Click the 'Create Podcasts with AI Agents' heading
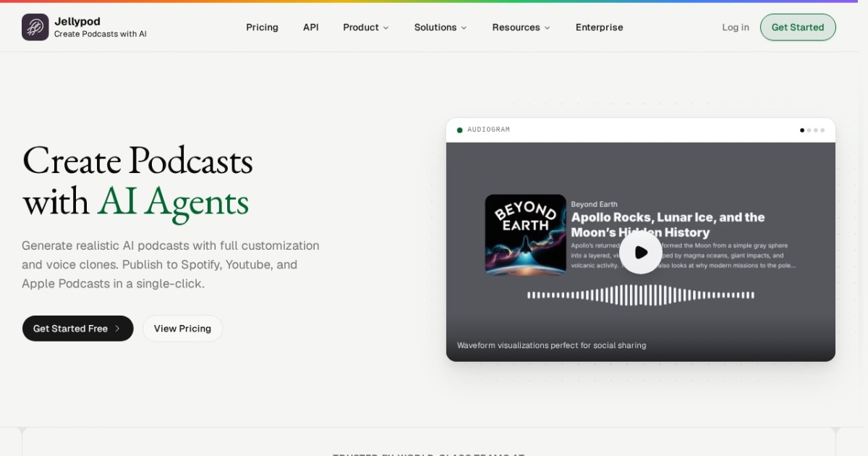868x456 pixels. (137, 181)
